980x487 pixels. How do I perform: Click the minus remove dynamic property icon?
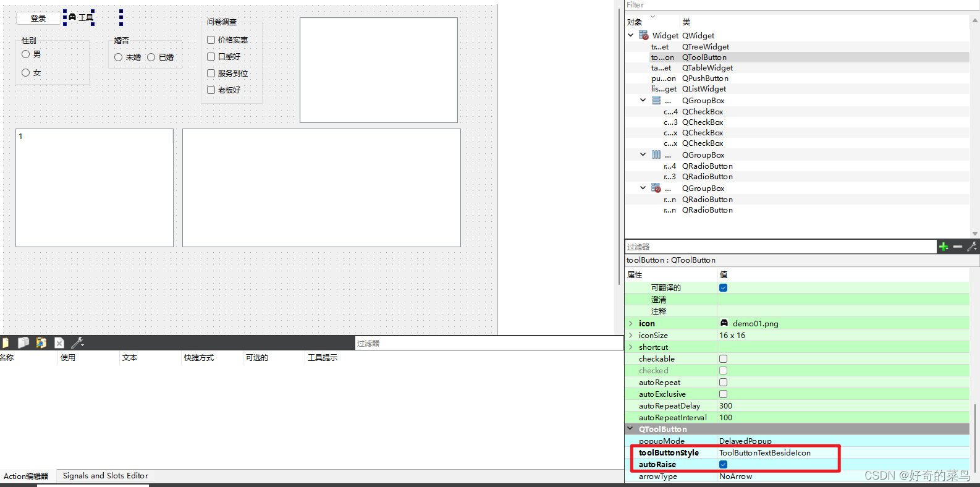(x=958, y=247)
